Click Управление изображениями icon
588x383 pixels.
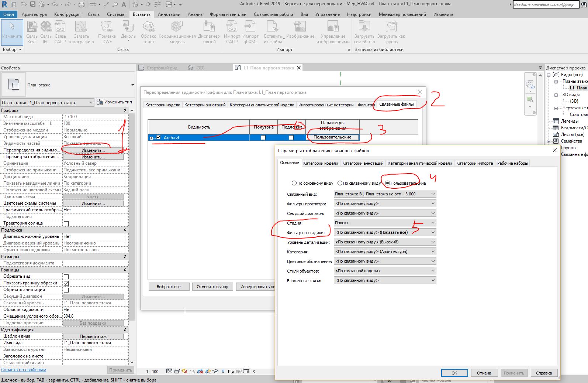[333, 27]
